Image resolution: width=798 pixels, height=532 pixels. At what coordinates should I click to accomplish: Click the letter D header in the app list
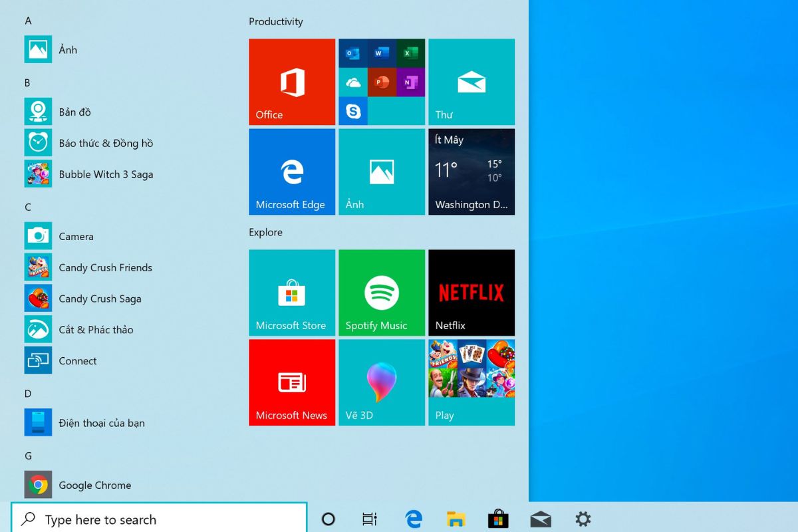click(28, 394)
